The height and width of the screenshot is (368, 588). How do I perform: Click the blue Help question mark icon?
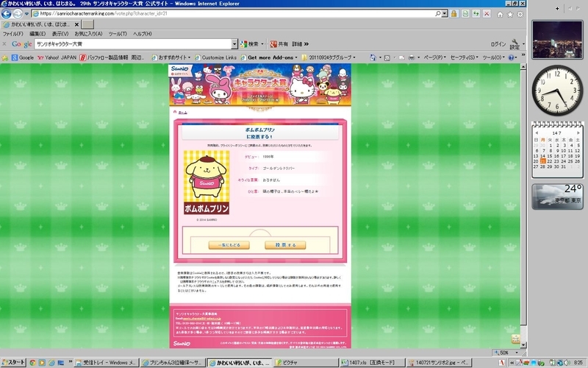point(511,57)
